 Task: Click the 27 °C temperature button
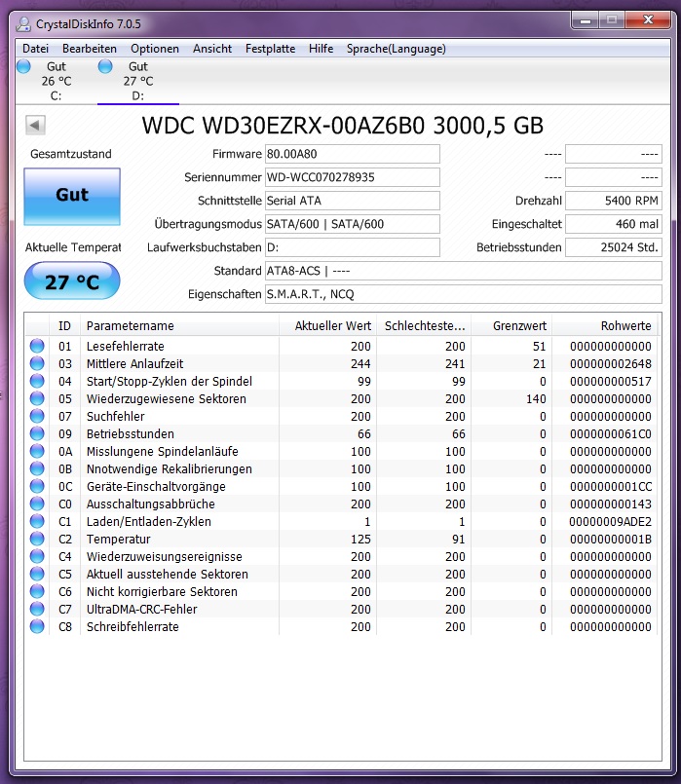(x=72, y=281)
